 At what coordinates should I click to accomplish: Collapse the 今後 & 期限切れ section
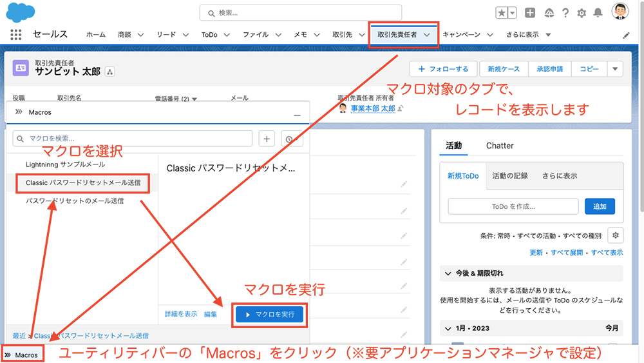448,273
